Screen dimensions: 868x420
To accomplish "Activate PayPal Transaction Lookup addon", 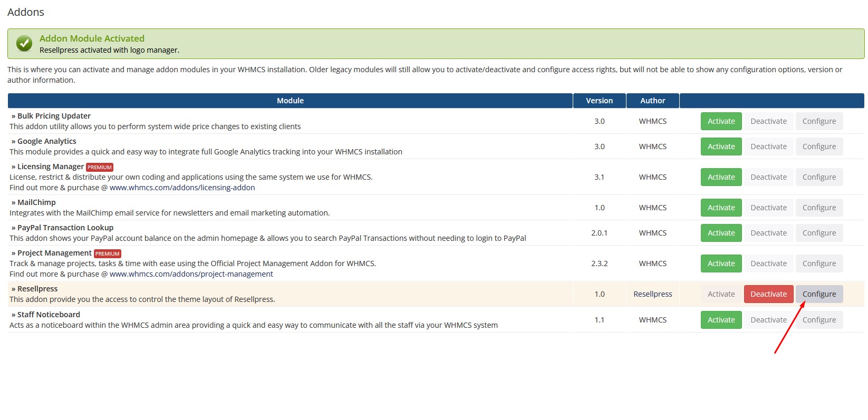I will 721,233.
